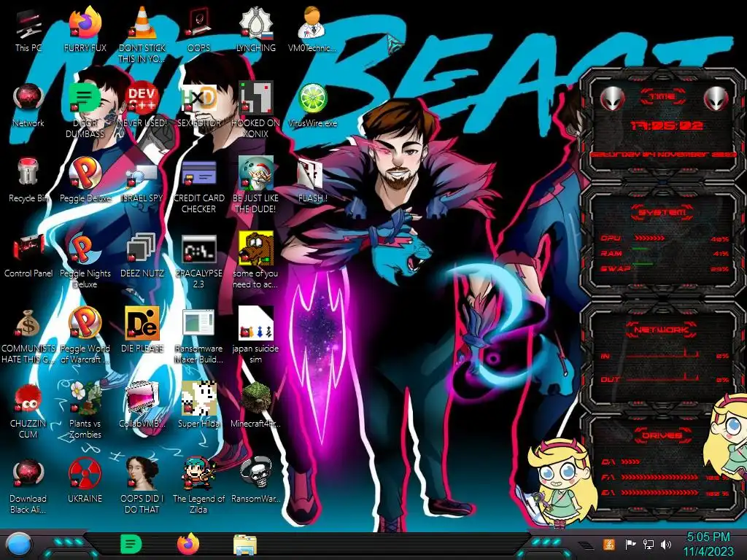747x560 pixels.
Task: Click the DRIVES header in the widget
Action: click(661, 435)
